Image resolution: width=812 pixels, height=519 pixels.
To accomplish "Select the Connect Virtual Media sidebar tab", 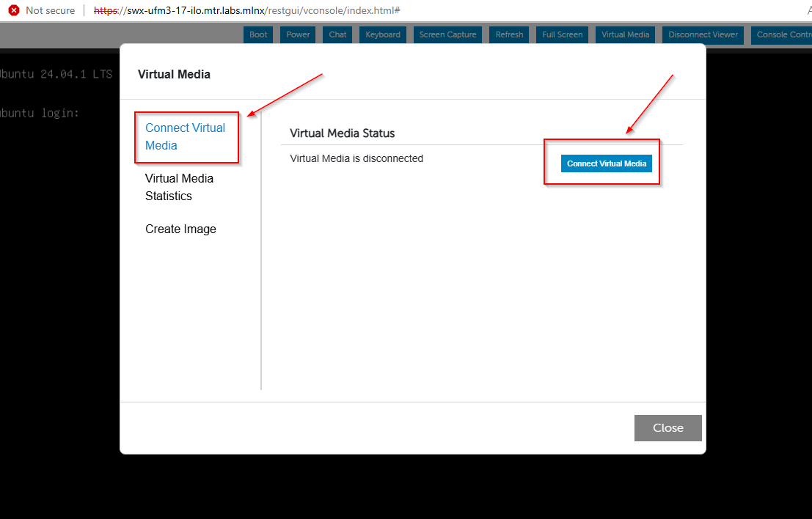I will pos(185,136).
